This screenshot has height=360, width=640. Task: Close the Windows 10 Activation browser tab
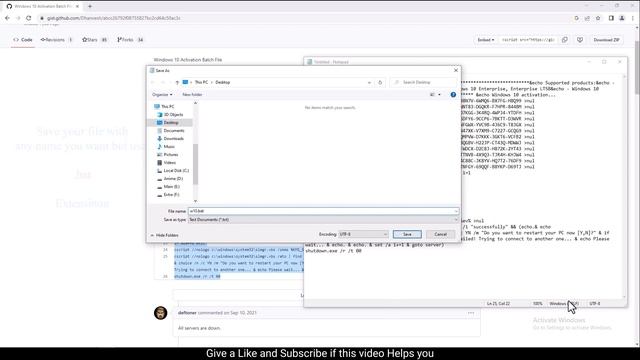pos(77,6)
